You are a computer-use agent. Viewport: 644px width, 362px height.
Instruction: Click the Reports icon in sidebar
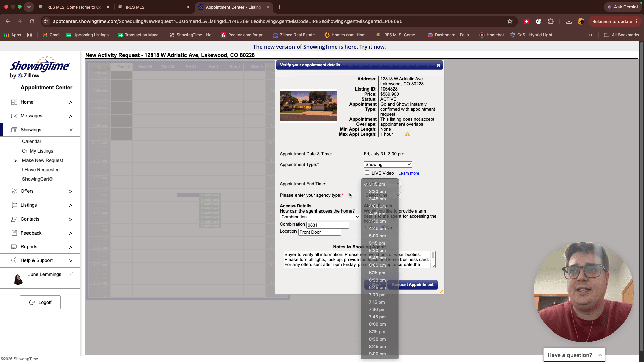click(x=14, y=247)
